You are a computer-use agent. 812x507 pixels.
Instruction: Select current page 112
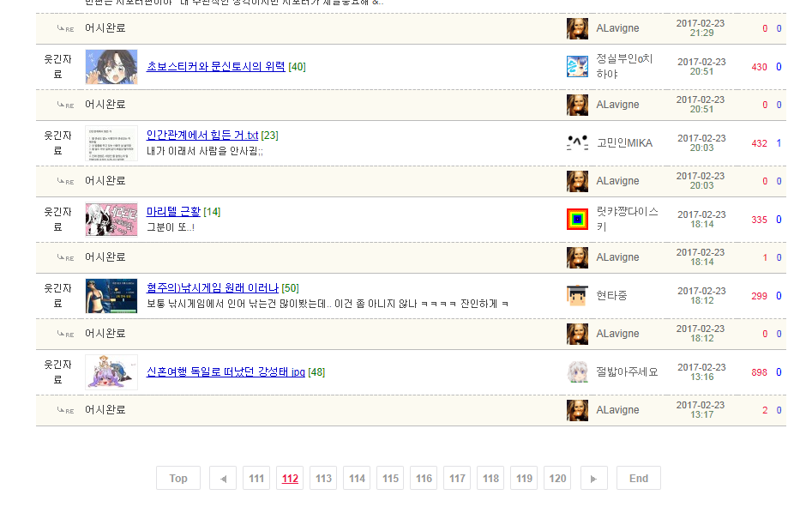point(290,478)
